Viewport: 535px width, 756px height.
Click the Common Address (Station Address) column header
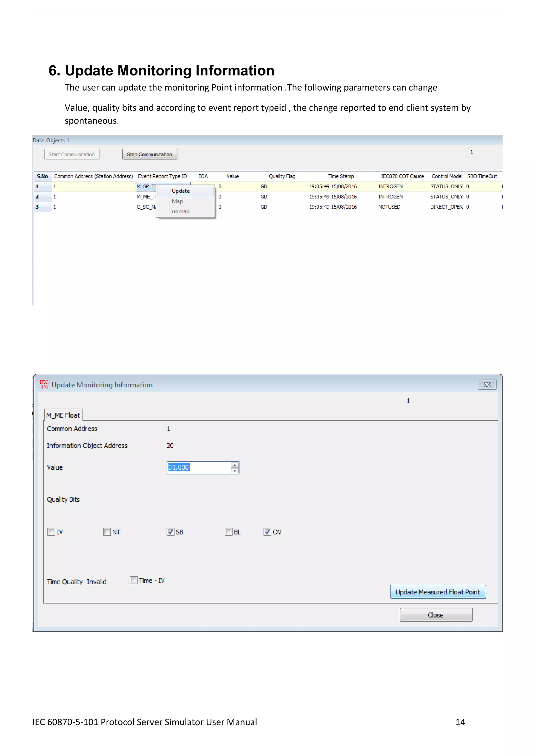pyautogui.click(x=94, y=176)
